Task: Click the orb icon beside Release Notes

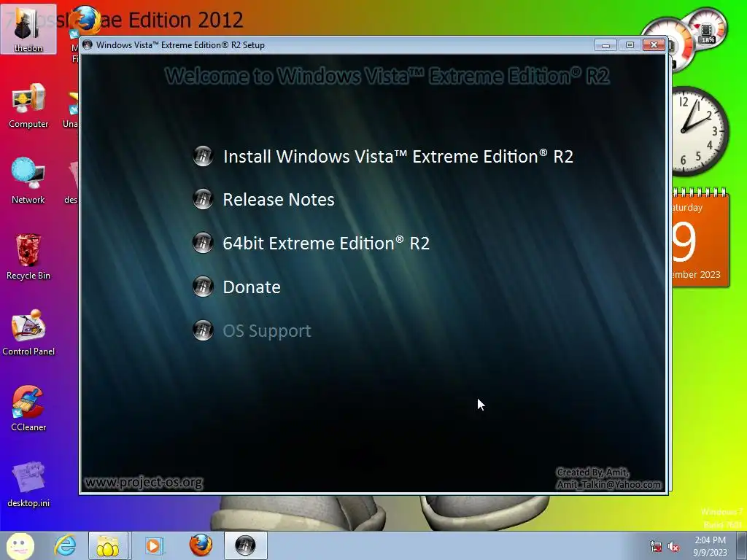Action: pos(203,199)
